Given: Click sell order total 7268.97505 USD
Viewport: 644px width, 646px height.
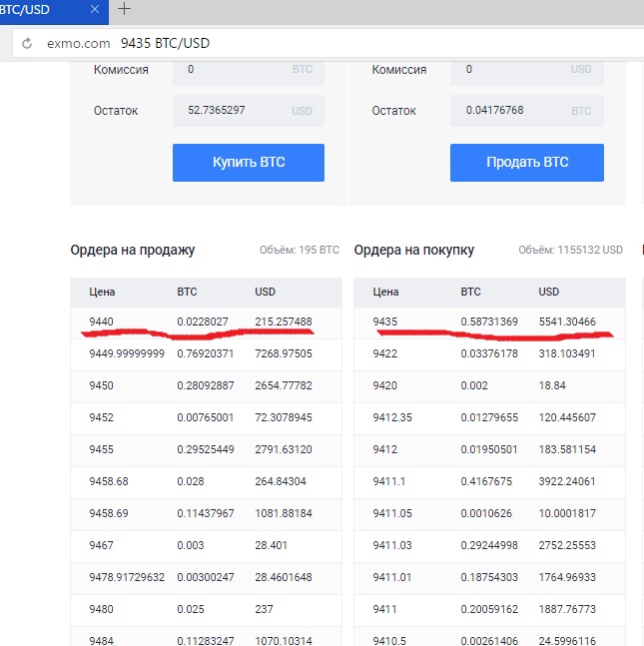Looking at the screenshot, I should (x=284, y=353).
